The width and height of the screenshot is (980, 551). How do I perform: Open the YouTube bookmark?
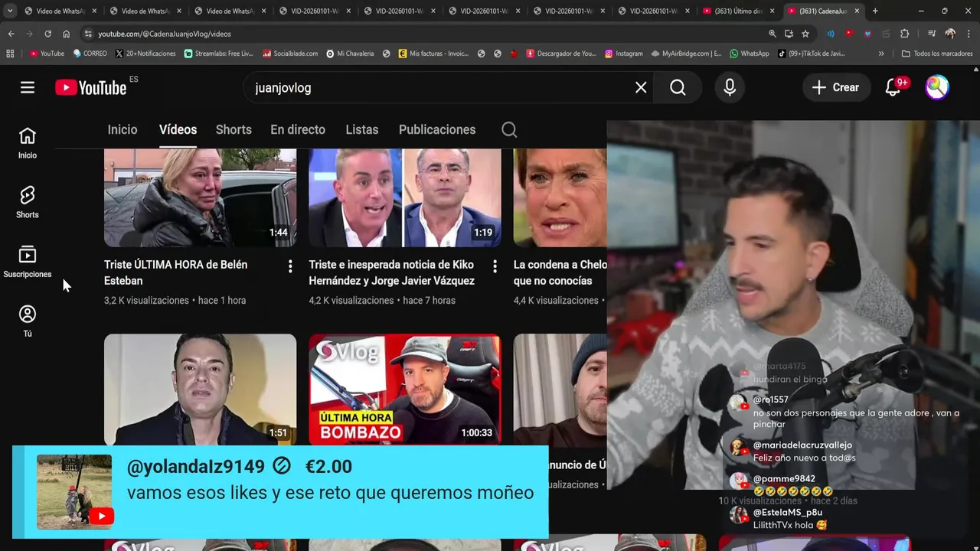(x=47, y=54)
